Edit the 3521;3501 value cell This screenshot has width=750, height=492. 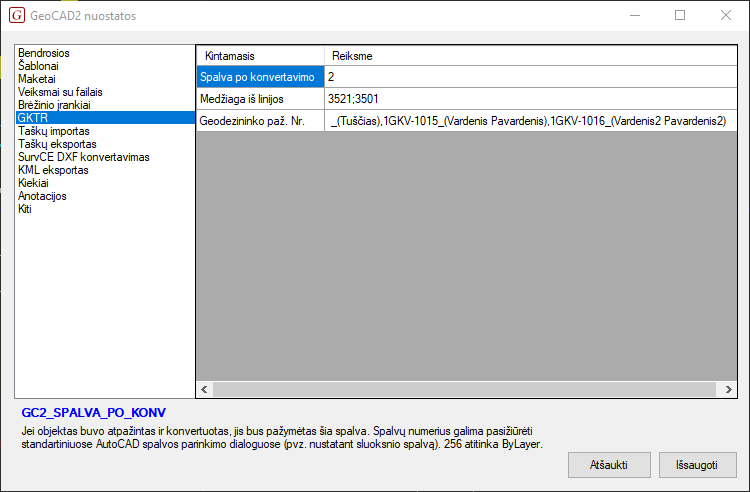[530, 99]
